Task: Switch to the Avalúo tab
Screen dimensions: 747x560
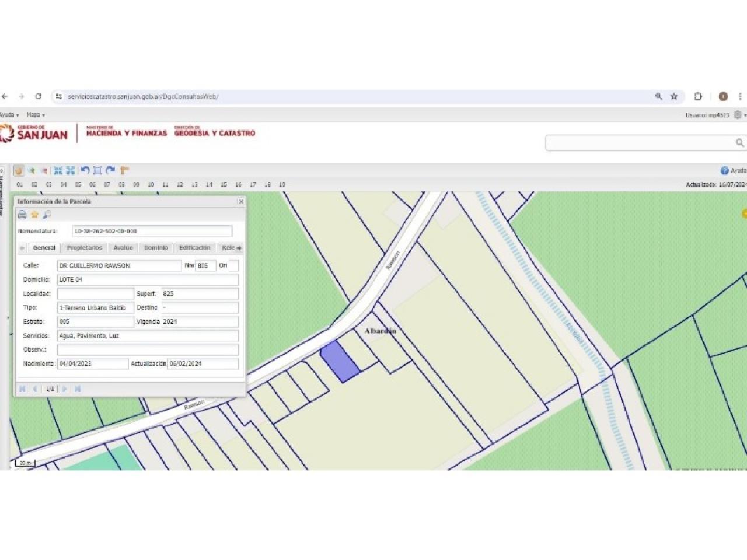Action: (123, 248)
